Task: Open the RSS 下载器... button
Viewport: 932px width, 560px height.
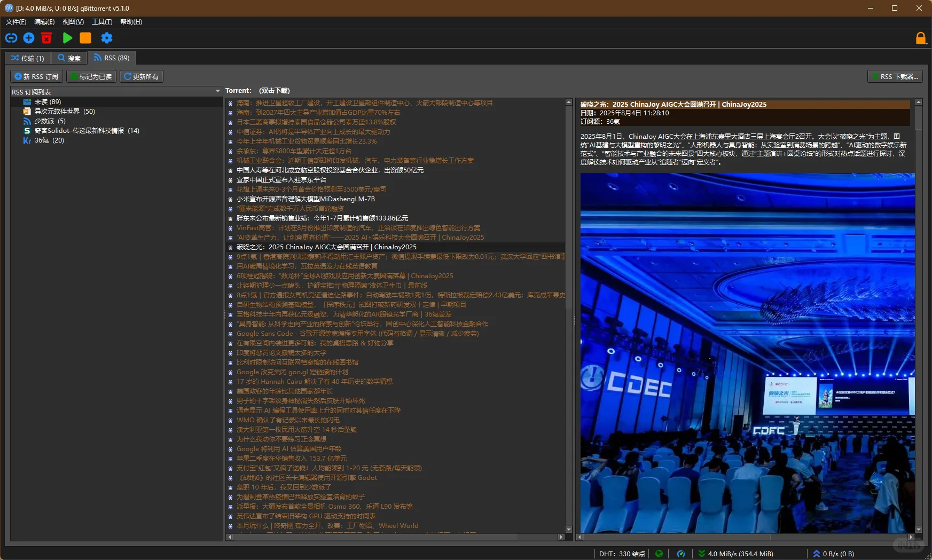Action: tap(895, 76)
